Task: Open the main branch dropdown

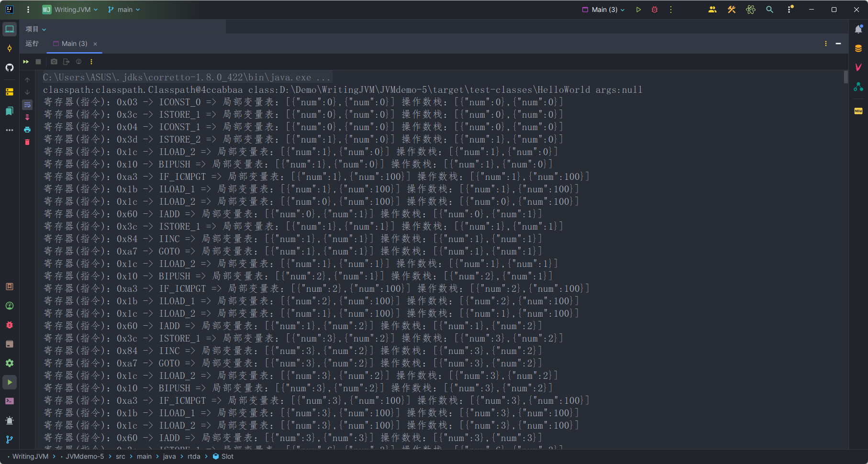Action: tap(124, 10)
